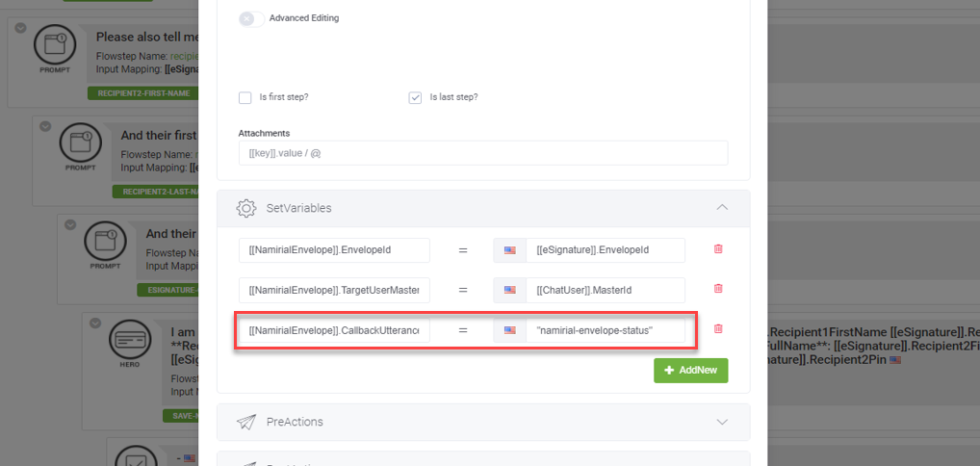The height and width of the screenshot is (466, 980).
Task: Collapse the 'And their first' prompt step
Action: 45,126
